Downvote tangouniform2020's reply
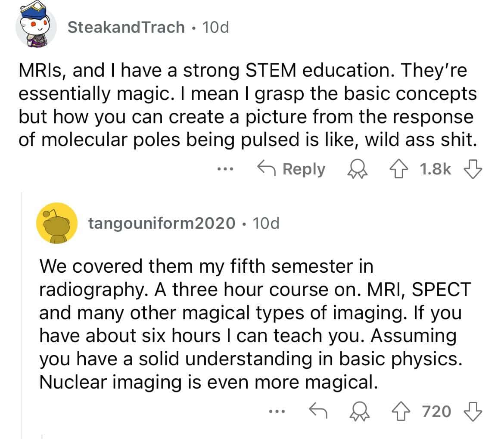 (475, 411)
